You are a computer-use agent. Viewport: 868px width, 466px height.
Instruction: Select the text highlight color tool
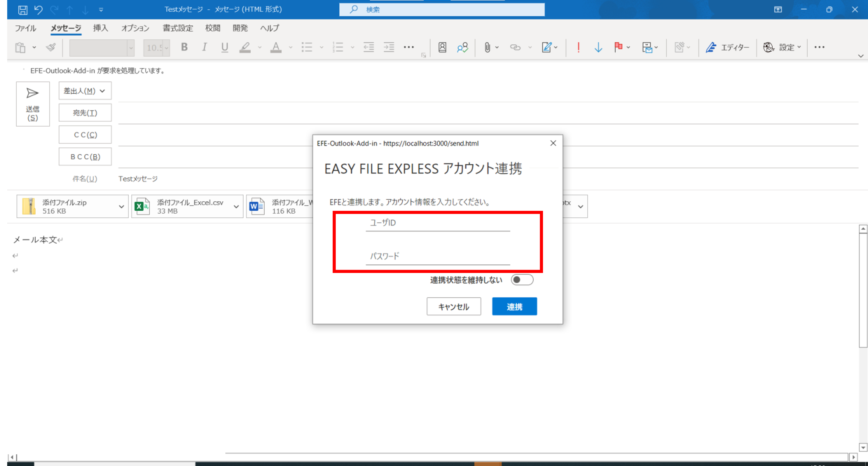pyautogui.click(x=245, y=47)
